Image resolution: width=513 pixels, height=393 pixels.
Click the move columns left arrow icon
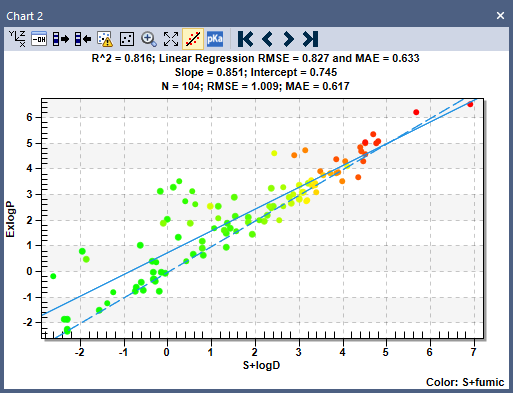pyautogui.click(x=83, y=39)
